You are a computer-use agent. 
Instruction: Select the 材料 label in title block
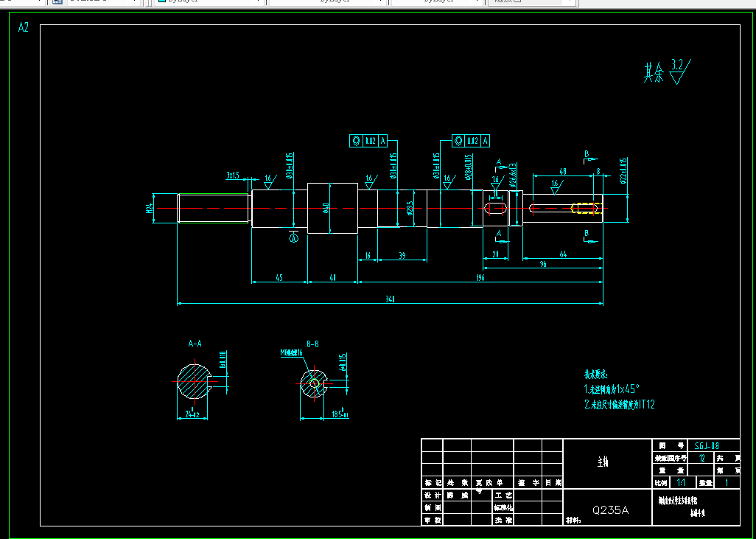coord(573,521)
